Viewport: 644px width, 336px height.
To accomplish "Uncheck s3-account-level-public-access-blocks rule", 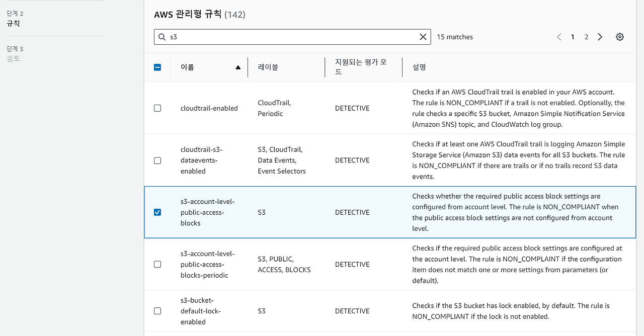I will 157,212.
